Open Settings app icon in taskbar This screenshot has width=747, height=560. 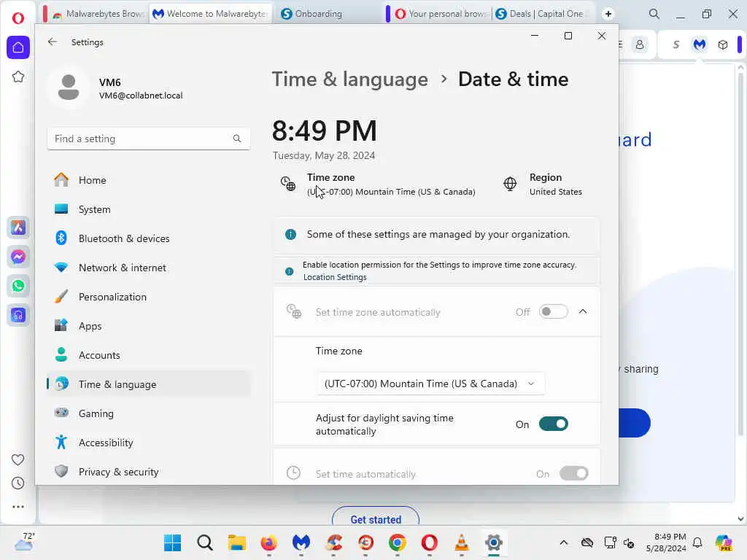494,542
